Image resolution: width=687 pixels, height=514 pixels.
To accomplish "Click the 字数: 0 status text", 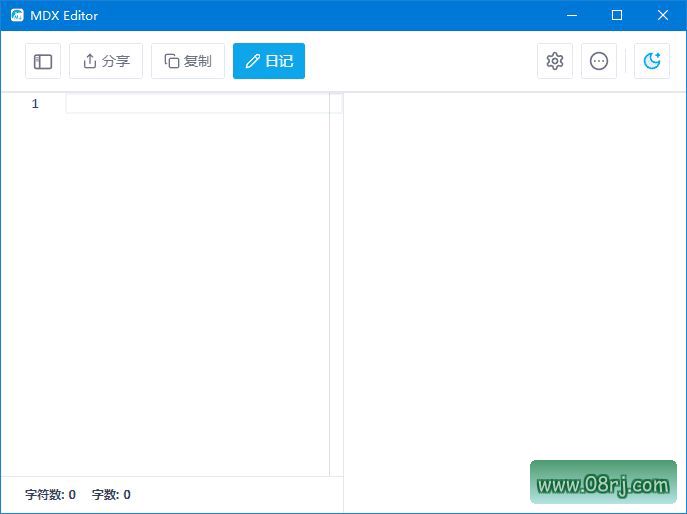I will tap(111, 495).
